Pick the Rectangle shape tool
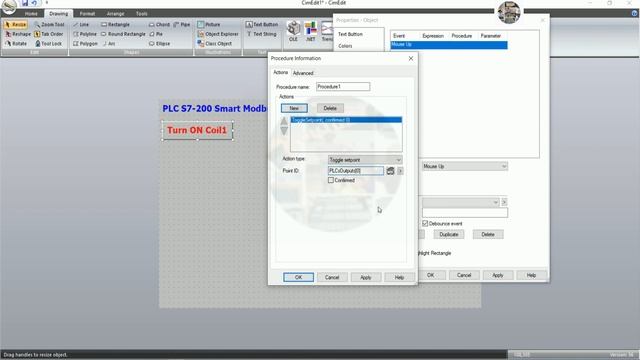Viewport: 640px width, 360px height. click(x=115, y=24)
